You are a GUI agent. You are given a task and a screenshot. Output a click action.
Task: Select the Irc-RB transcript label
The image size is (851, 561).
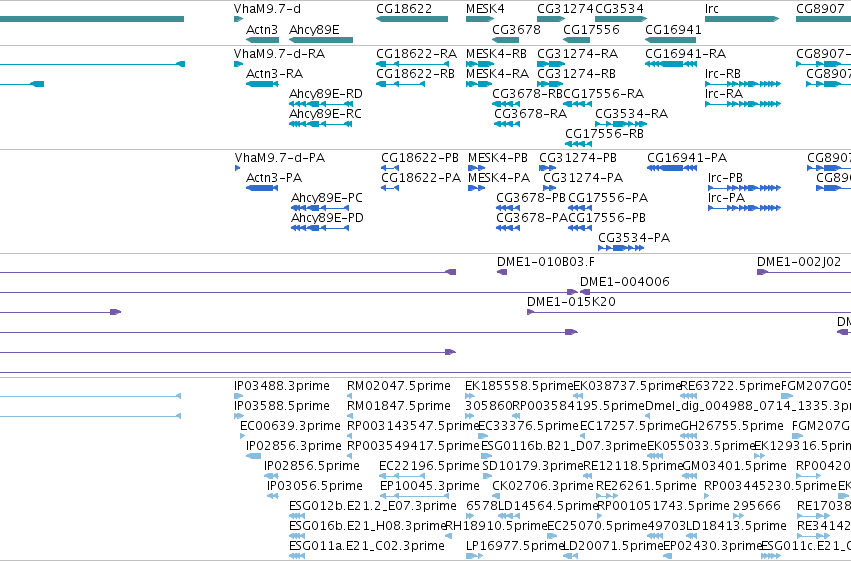pyautogui.click(x=723, y=74)
